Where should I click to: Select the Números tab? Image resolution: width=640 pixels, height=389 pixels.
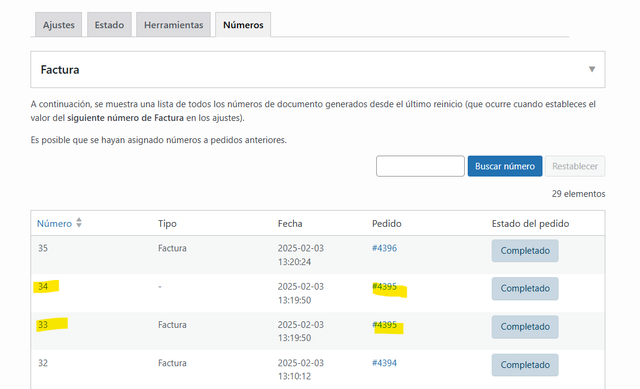[243, 24]
